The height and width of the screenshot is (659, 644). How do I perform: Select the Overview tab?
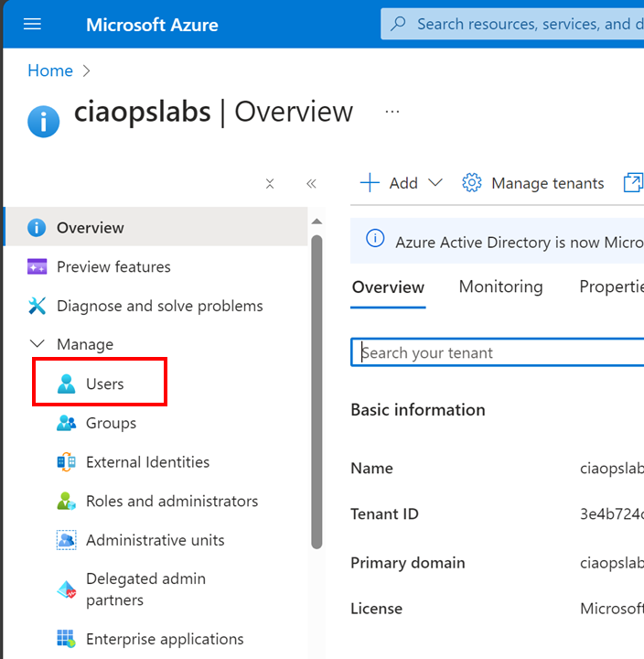click(x=388, y=287)
